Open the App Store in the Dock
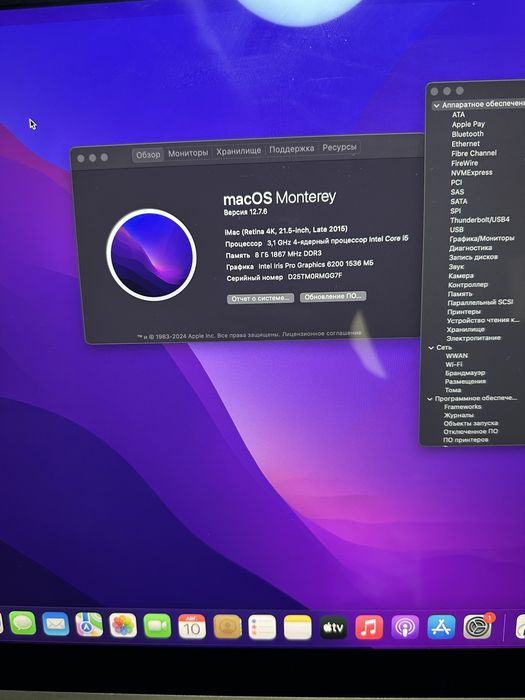 coord(442,627)
